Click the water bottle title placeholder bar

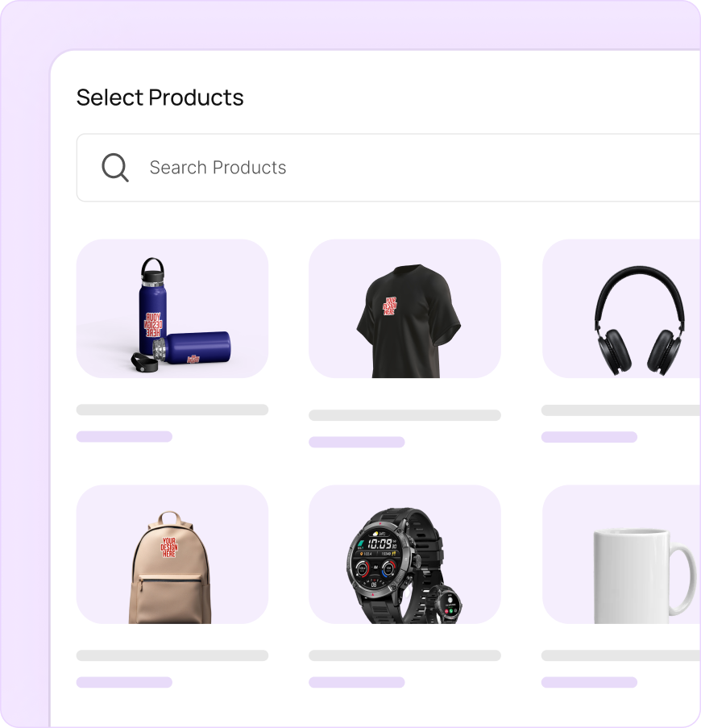tap(172, 410)
